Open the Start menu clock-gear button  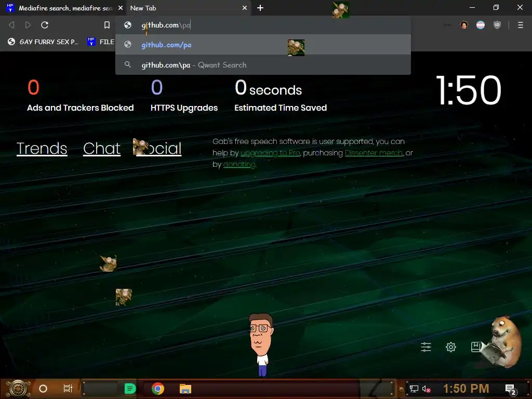(18, 389)
